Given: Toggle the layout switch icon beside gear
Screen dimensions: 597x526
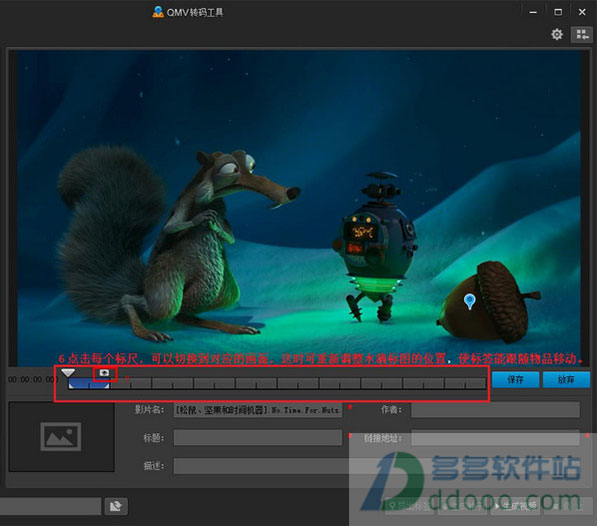Looking at the screenshot, I should (582, 35).
